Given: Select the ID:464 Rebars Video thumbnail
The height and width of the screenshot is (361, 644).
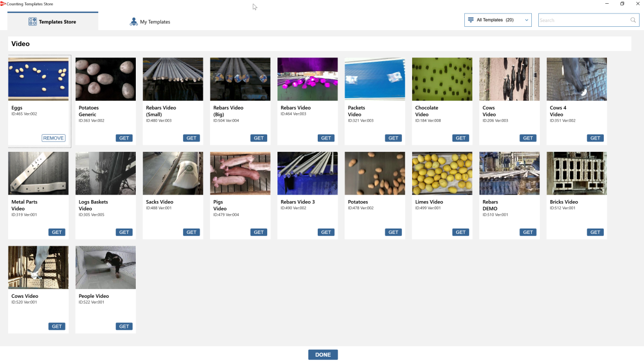Looking at the screenshot, I should 308,79.
